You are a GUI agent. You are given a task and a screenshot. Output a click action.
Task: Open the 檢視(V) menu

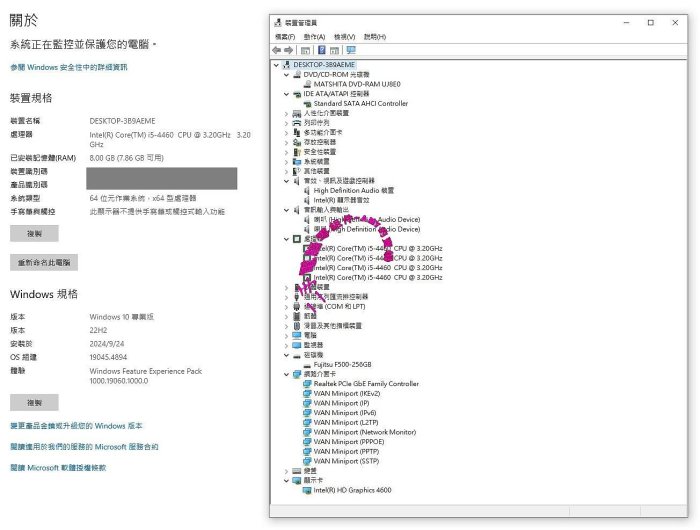[344, 37]
